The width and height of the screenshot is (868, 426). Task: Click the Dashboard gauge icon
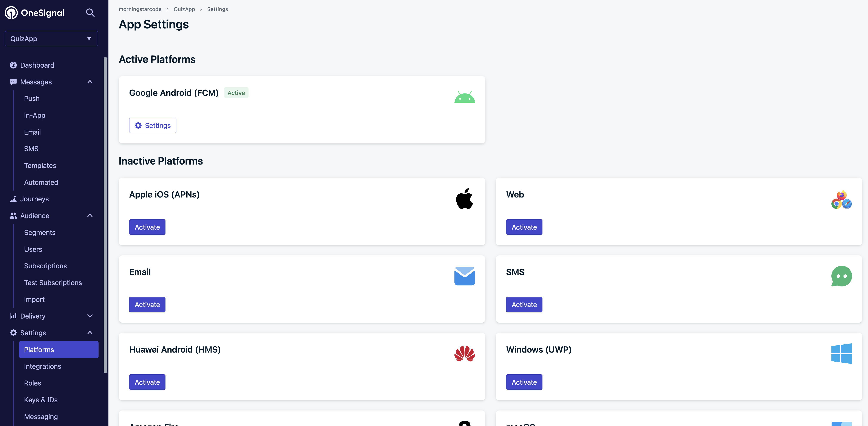point(13,65)
